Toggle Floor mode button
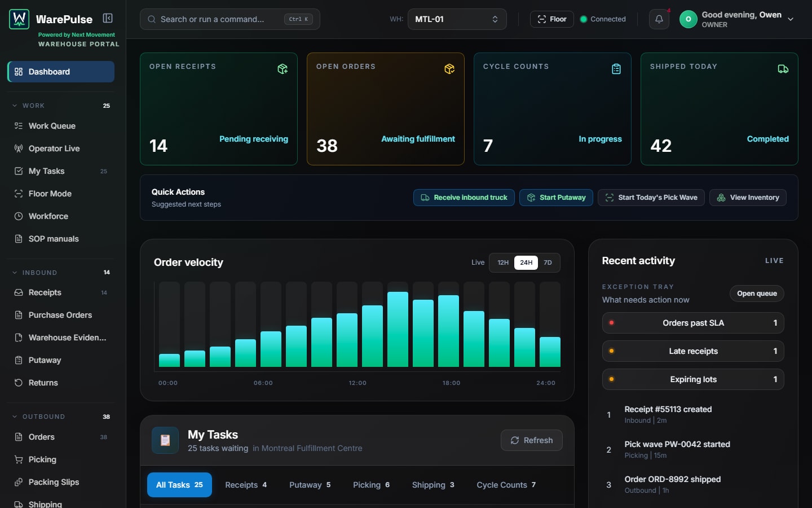The width and height of the screenshot is (812, 508). tap(551, 19)
